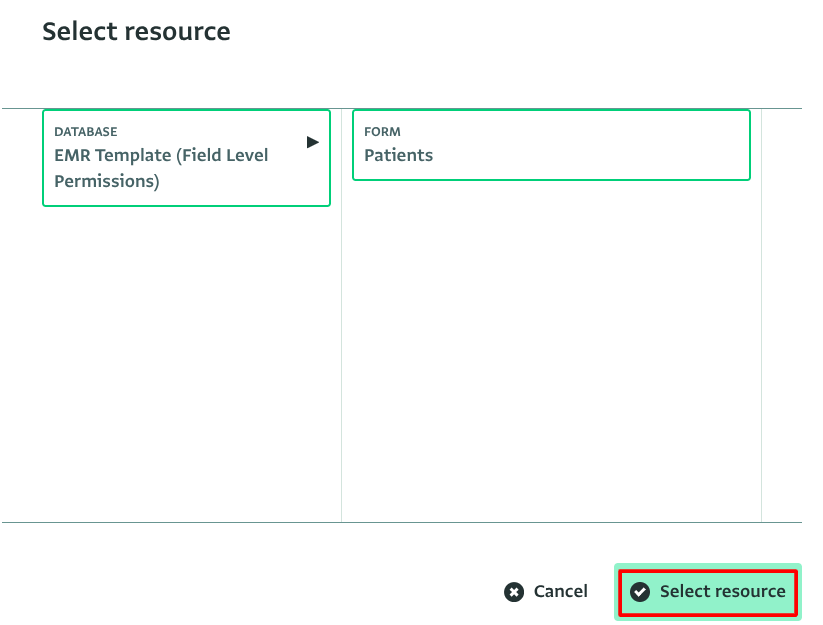This screenshot has width=823, height=625.
Task: Click empty space below the Patients card
Action: pyautogui.click(x=551, y=350)
